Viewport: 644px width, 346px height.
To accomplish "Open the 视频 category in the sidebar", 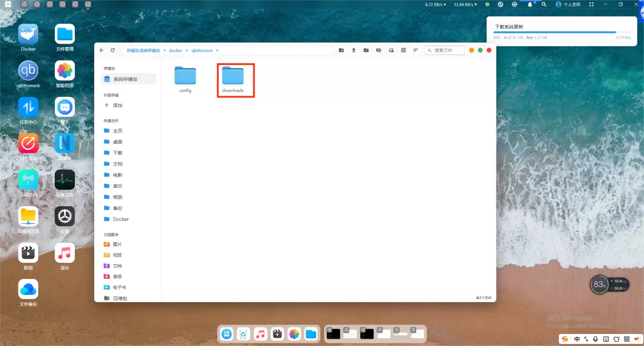I will pos(117,255).
